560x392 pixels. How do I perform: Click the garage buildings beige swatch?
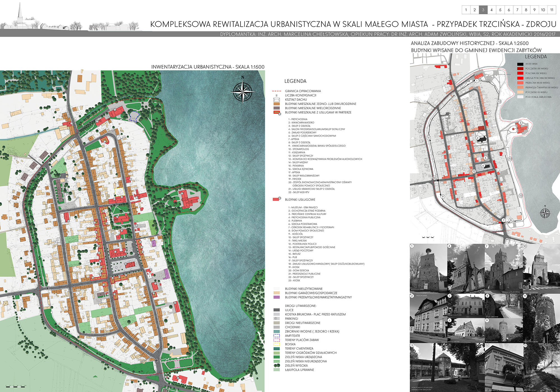[277, 293]
